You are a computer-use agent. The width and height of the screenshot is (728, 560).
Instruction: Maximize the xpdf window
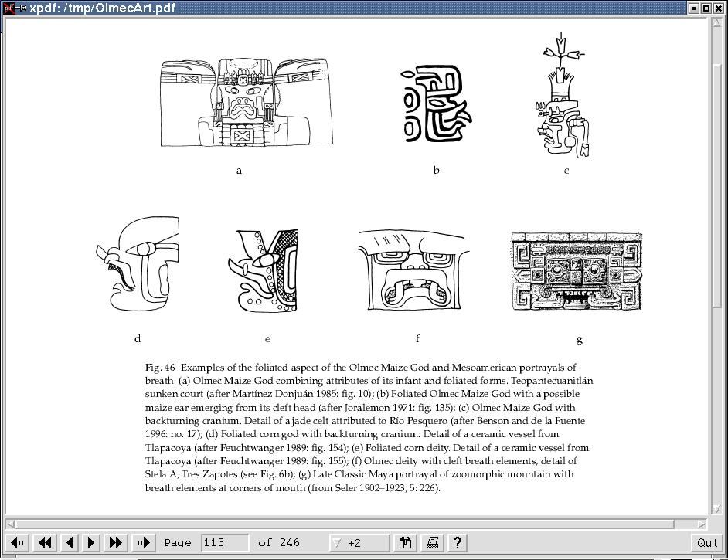click(706, 8)
